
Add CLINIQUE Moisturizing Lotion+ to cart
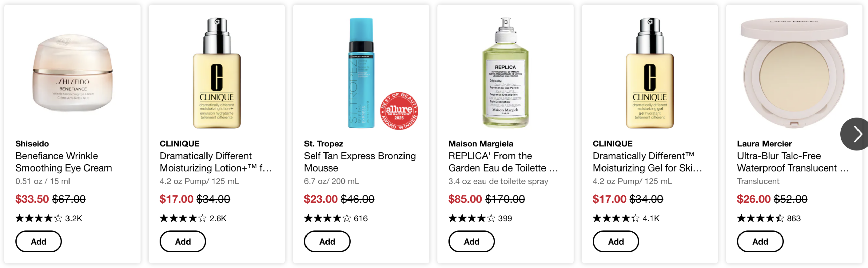[183, 242]
